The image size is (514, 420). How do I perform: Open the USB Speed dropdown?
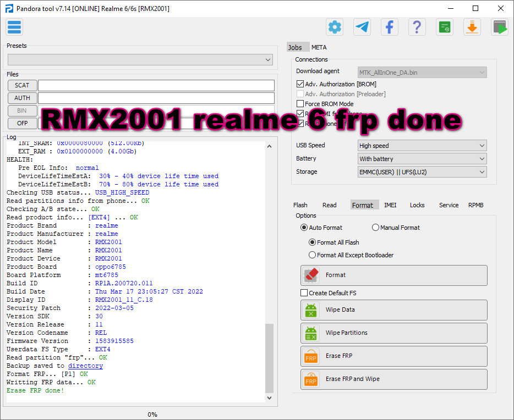coord(422,146)
